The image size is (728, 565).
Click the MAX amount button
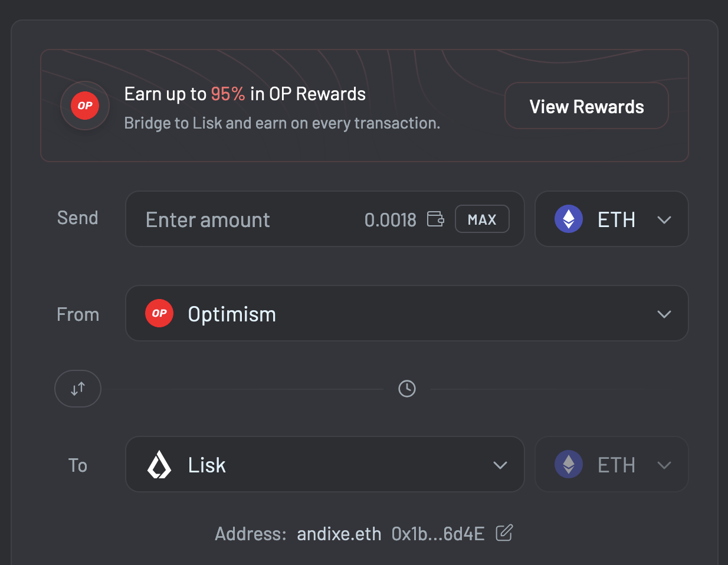coord(482,219)
